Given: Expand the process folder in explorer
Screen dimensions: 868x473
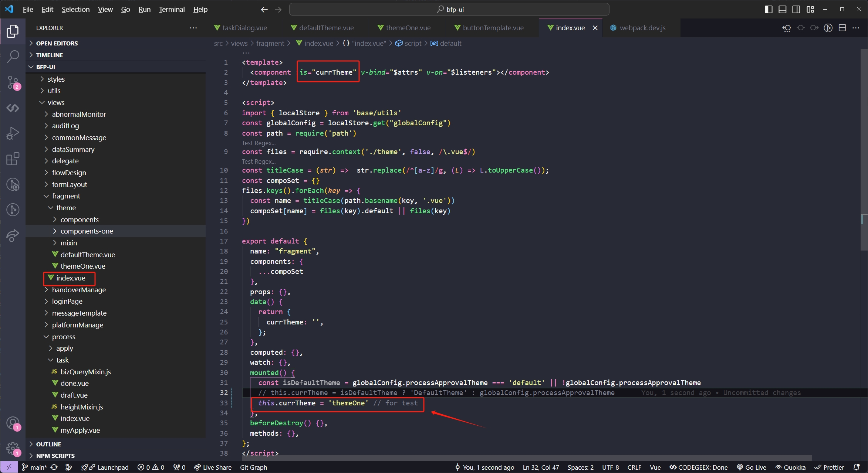Looking at the screenshot, I should coord(65,336).
